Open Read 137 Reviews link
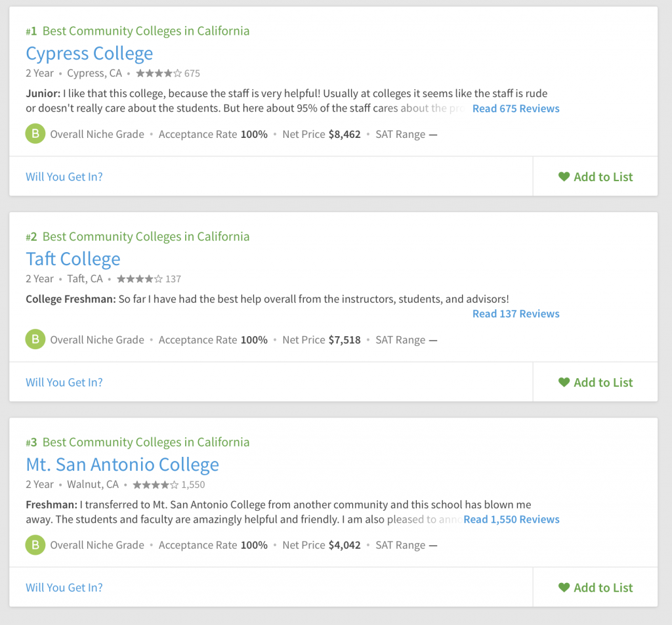 click(516, 314)
